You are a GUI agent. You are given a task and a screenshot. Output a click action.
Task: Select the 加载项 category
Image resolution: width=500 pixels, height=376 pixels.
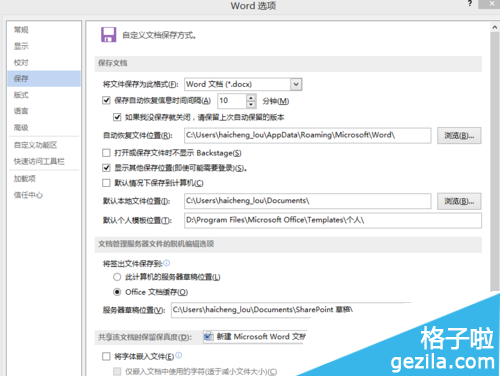coord(25,179)
